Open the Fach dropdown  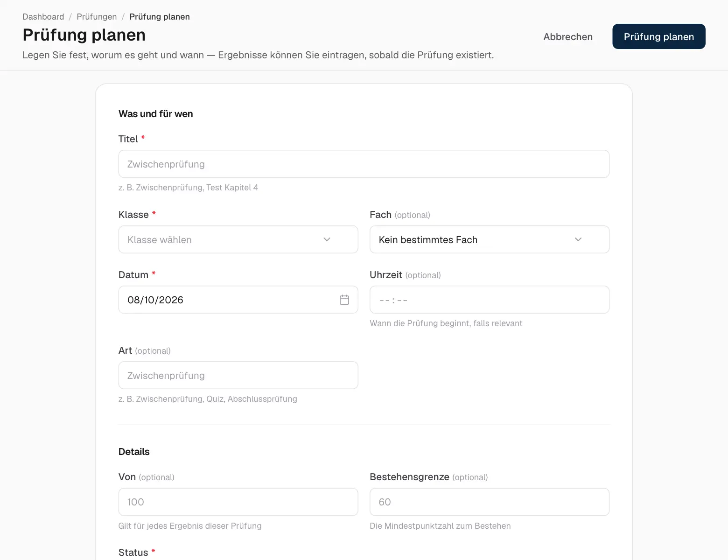click(x=490, y=239)
